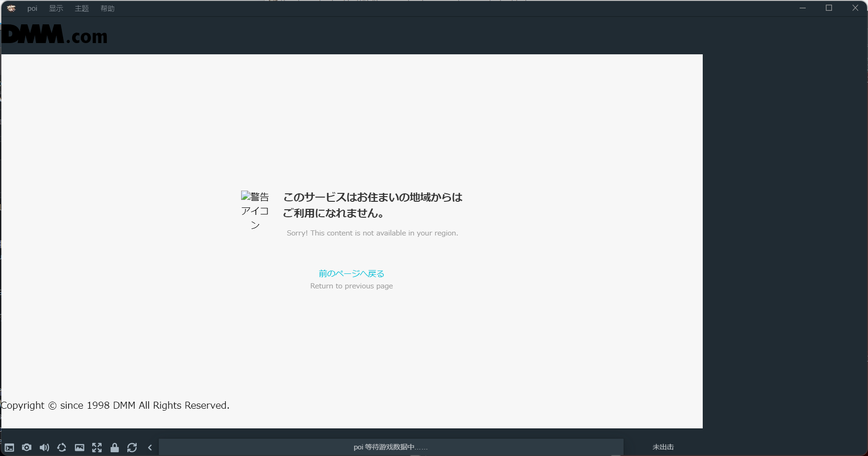Toggle the webview lock icon
Screen dimensions: 868x456
point(115,448)
